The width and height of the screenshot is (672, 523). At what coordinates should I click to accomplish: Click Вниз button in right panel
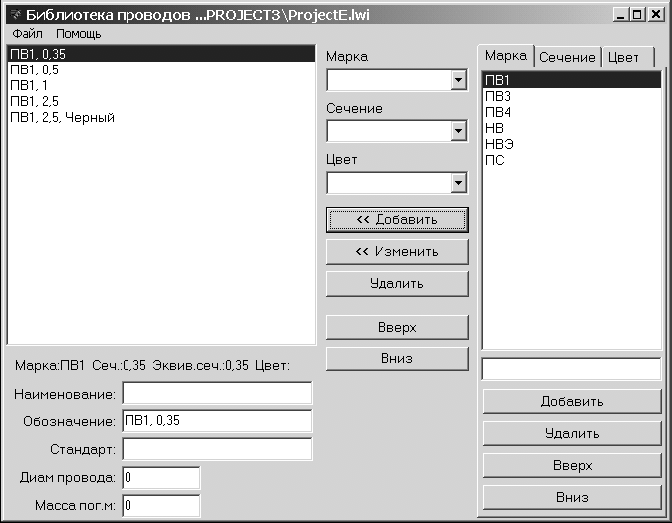(572, 497)
